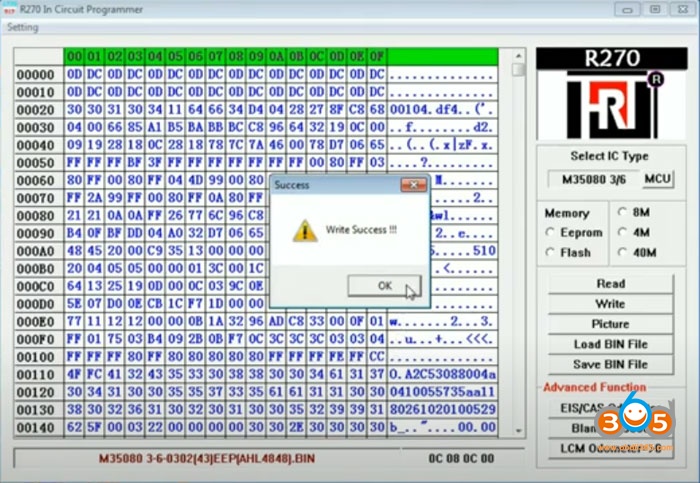The width and height of the screenshot is (700, 483).
Task: Click the R270 application icon in title bar
Action: pyautogui.click(x=9, y=9)
